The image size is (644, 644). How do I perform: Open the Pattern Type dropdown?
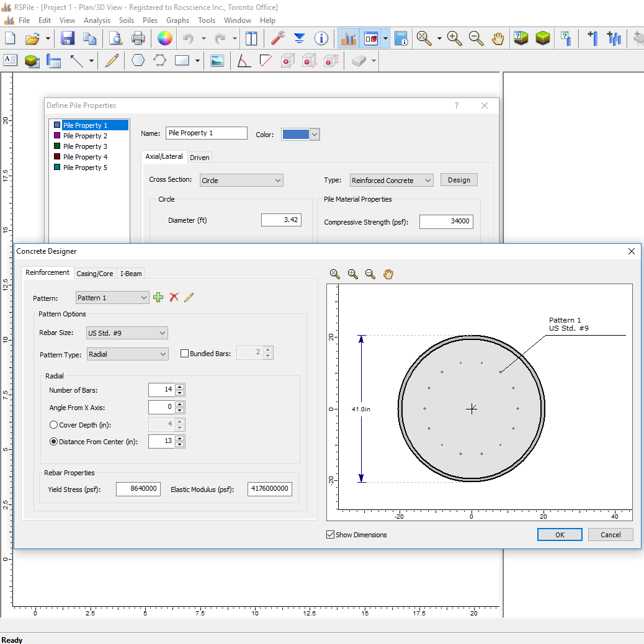pyautogui.click(x=127, y=354)
